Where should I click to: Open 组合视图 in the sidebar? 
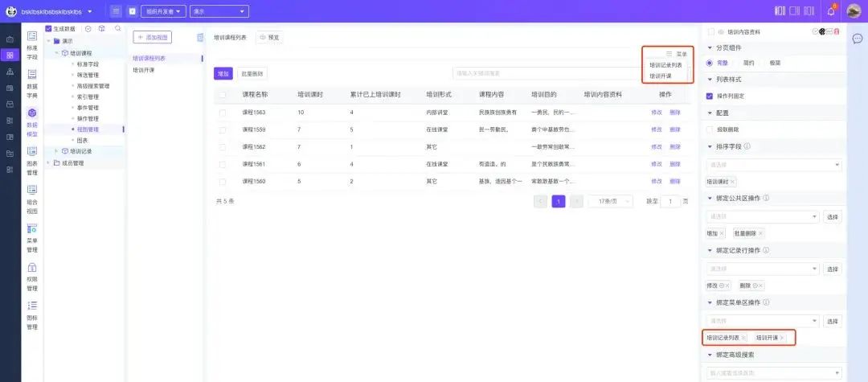coord(32,199)
